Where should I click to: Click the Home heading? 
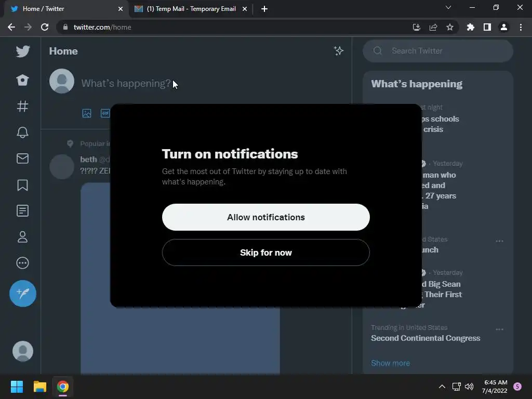coord(63,51)
